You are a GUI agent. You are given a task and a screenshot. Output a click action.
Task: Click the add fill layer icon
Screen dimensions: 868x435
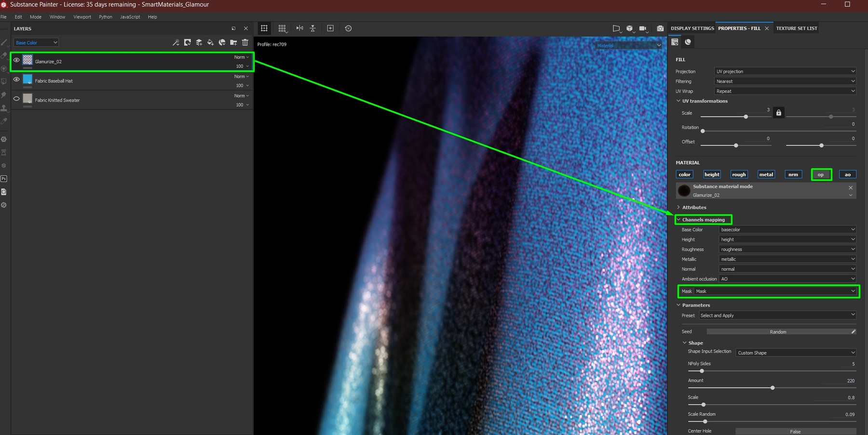pos(210,42)
